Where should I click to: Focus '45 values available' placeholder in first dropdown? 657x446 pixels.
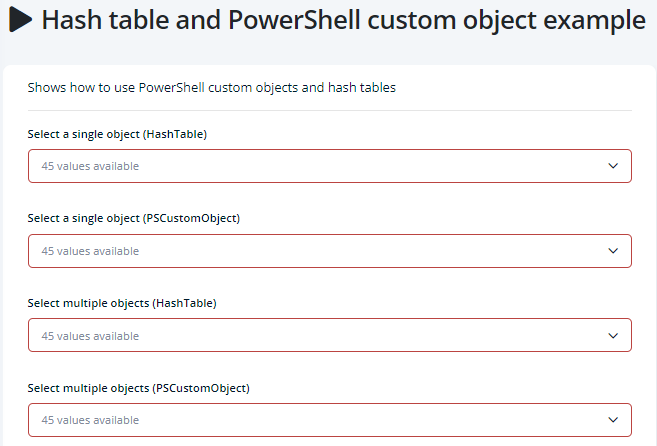pos(90,166)
